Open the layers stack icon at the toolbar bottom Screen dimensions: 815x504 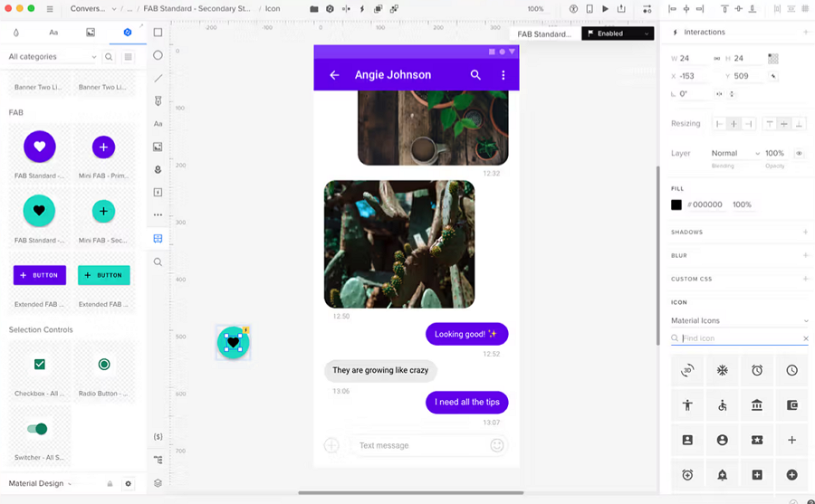coord(158,482)
